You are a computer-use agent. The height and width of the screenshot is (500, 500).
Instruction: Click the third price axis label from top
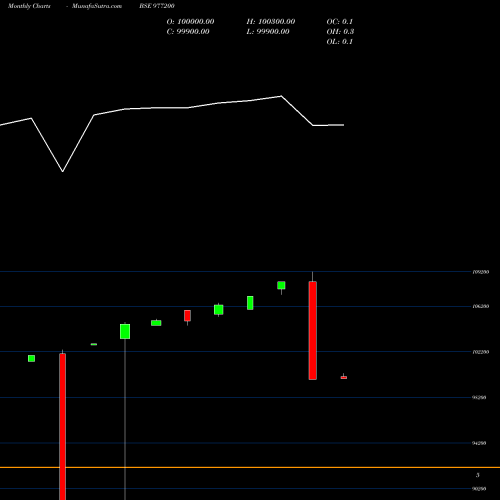tap(481, 352)
